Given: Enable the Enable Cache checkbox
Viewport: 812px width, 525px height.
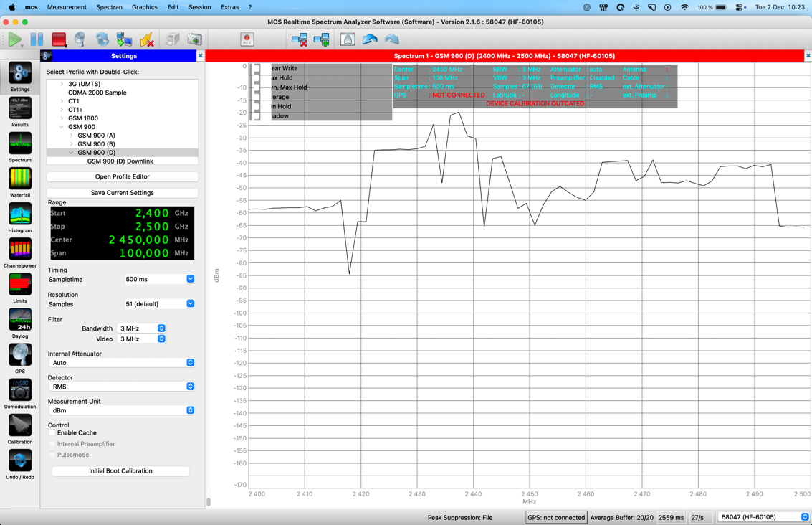Looking at the screenshot, I should [x=52, y=433].
